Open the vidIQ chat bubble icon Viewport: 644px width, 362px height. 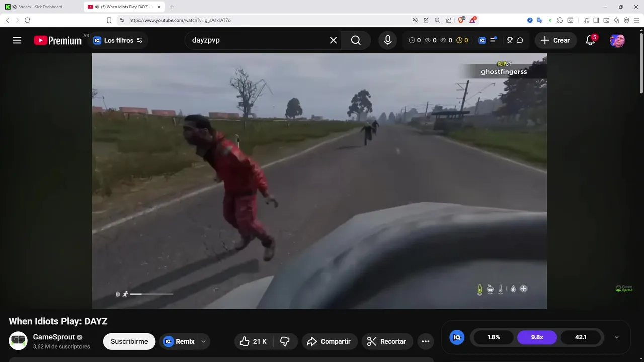[x=520, y=40]
